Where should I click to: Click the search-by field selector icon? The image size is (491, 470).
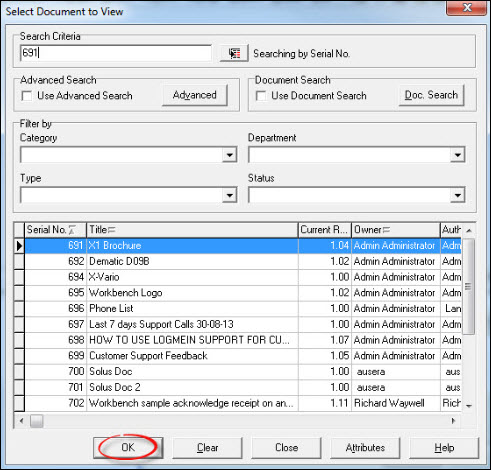(x=234, y=53)
